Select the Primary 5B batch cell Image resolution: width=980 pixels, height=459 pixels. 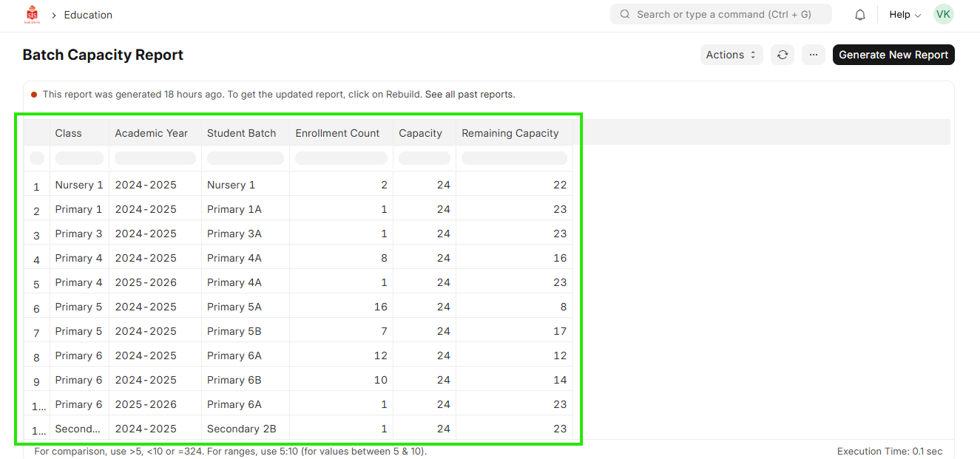point(234,331)
